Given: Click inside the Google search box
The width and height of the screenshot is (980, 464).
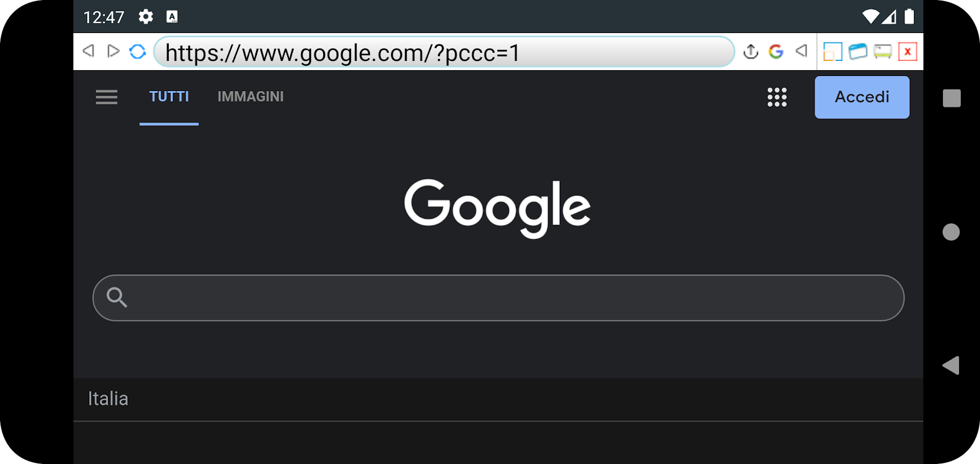Looking at the screenshot, I should (498, 298).
